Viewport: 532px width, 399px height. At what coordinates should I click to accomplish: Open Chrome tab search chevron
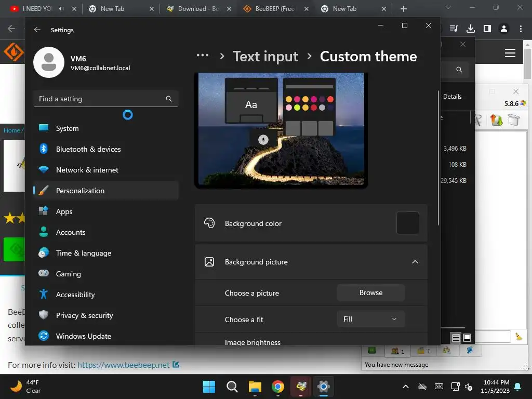tap(448, 7)
